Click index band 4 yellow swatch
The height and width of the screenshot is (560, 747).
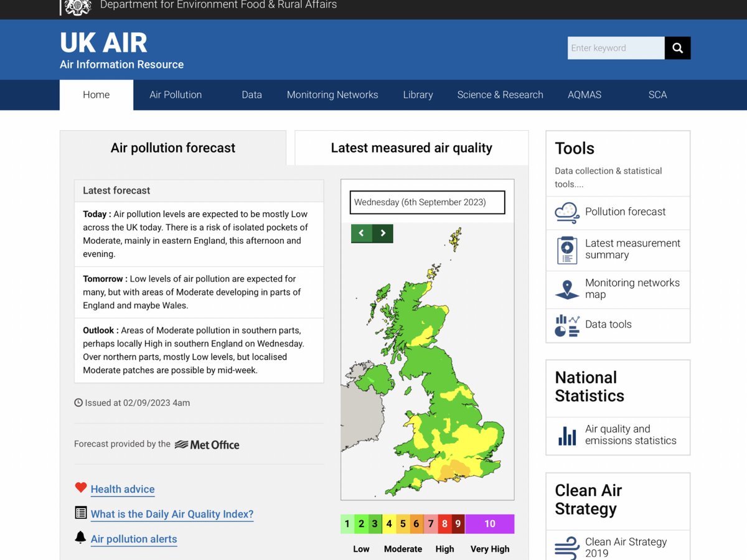coord(389,524)
